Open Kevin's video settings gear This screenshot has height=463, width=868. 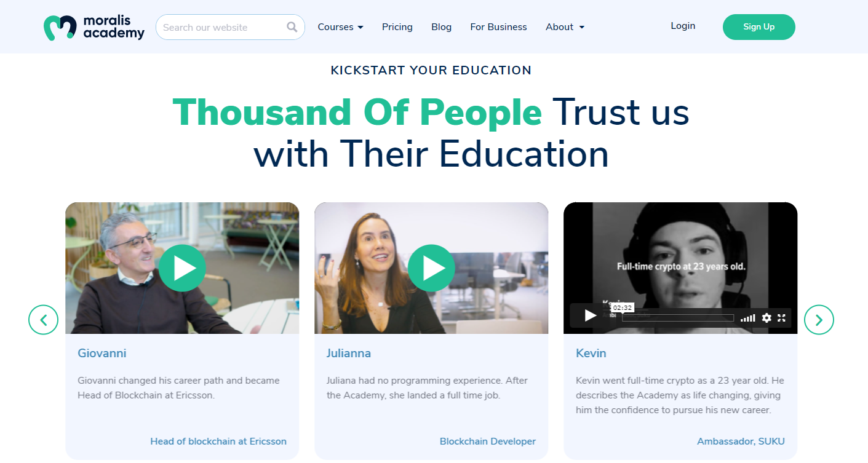(x=766, y=318)
